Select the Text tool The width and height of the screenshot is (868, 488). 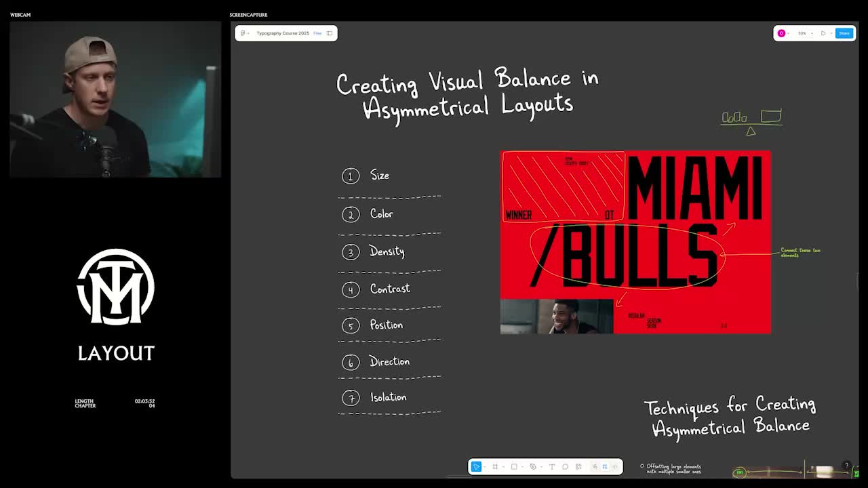click(x=552, y=466)
